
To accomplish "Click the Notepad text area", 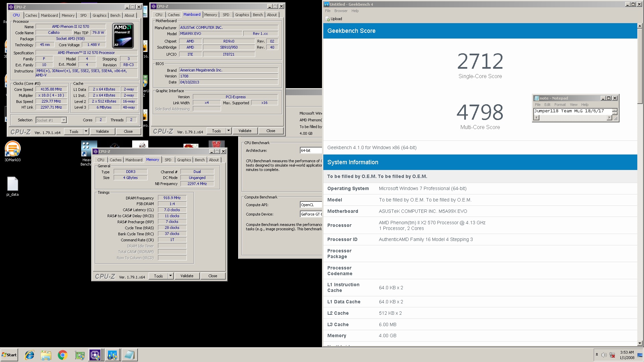I will [x=573, y=111].
